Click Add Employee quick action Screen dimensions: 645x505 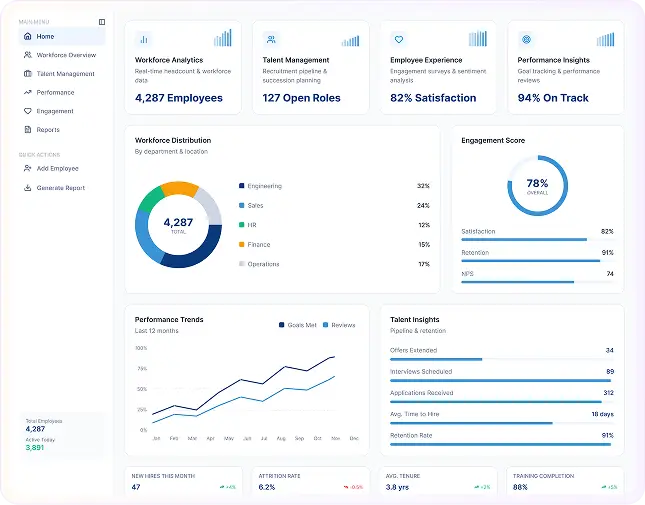pyautogui.click(x=62, y=168)
